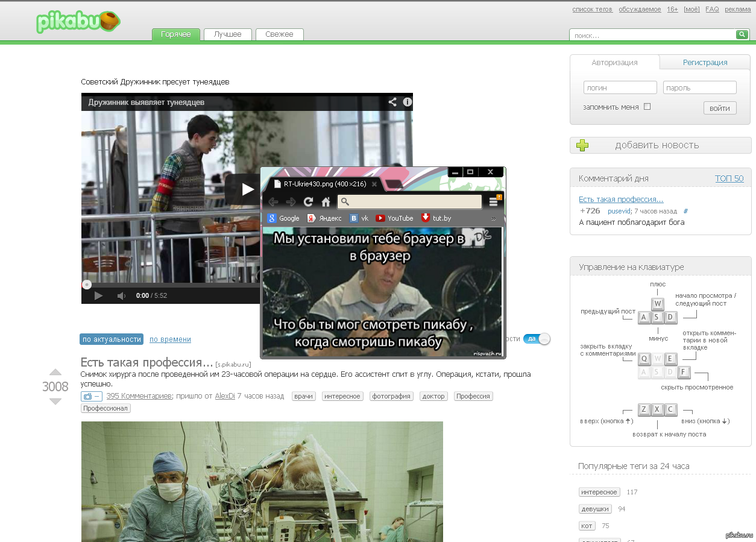Open the '[моё]' header link
Viewport: 756px width, 542px height.
pos(691,9)
